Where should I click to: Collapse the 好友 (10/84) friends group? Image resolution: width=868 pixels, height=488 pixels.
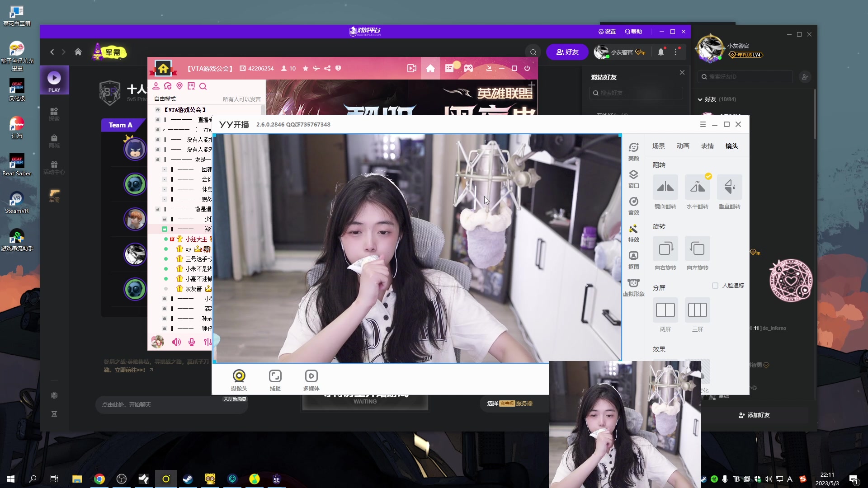(700, 99)
